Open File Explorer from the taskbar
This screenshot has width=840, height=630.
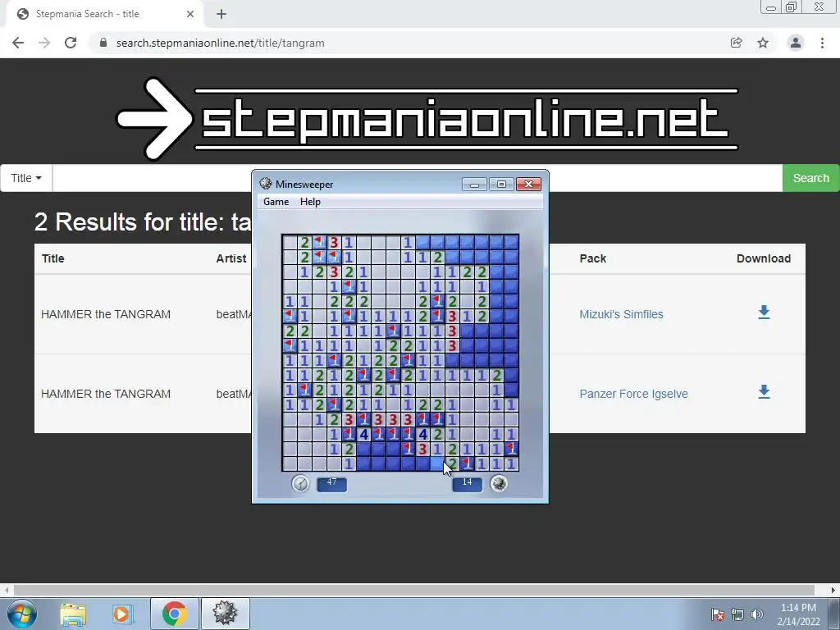click(73, 614)
